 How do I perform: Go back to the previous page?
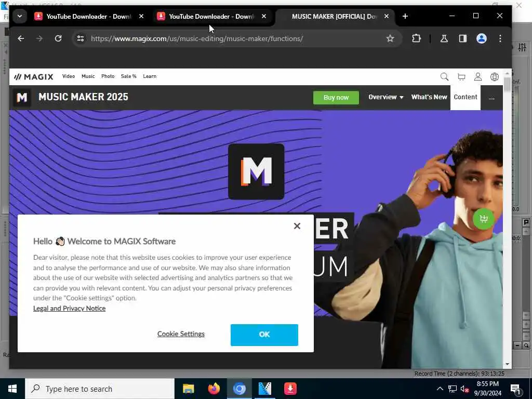coord(21,38)
